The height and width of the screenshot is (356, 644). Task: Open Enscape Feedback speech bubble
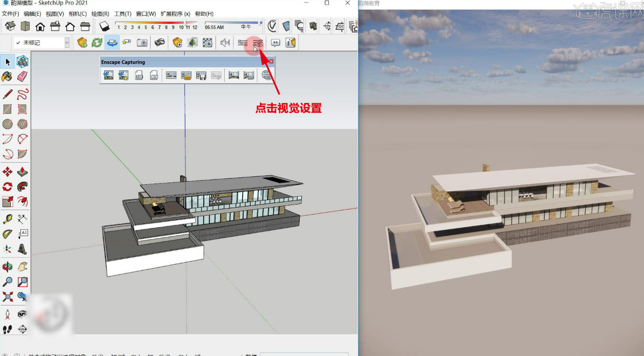[276, 43]
